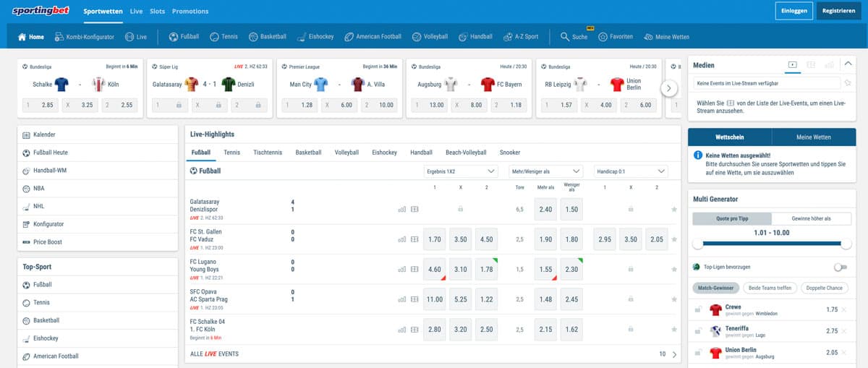Select odds 4.60 for FC Lugano

(435, 269)
